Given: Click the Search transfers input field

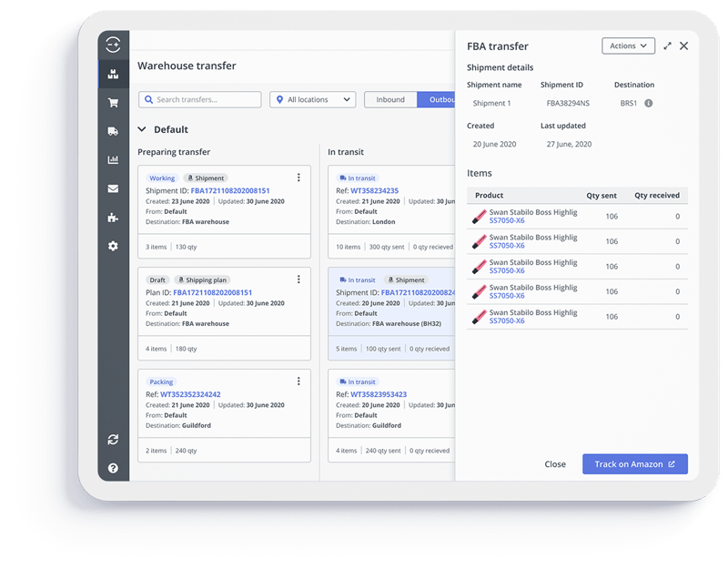Looking at the screenshot, I should [x=199, y=99].
